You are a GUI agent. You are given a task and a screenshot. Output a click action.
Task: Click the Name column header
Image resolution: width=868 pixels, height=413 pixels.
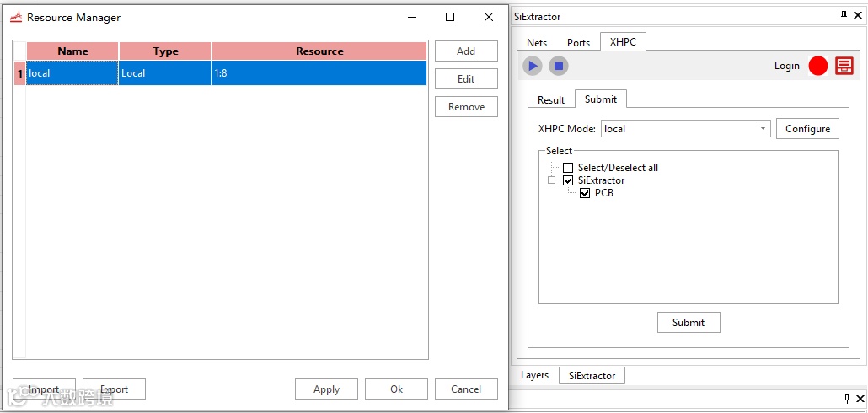(x=72, y=51)
